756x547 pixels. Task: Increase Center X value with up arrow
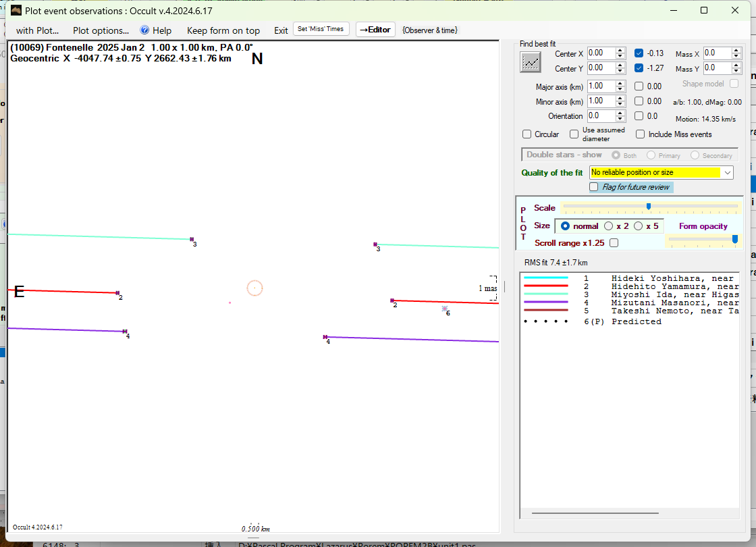[x=620, y=51]
